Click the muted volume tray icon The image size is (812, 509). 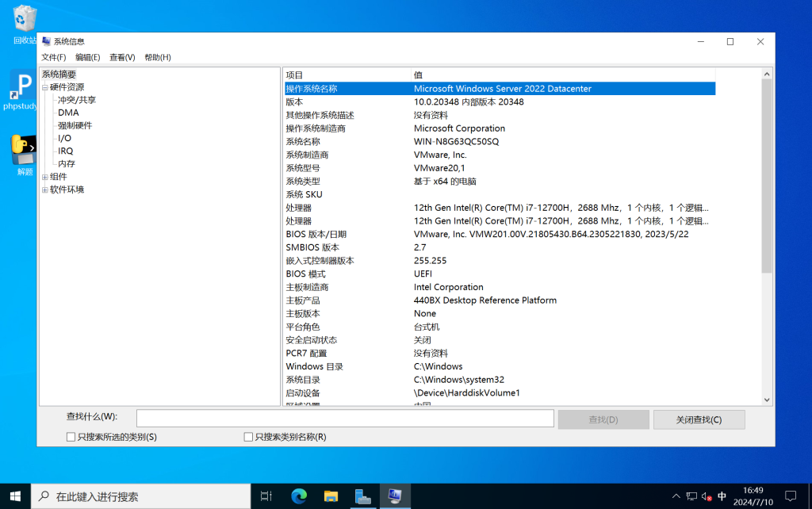click(707, 496)
